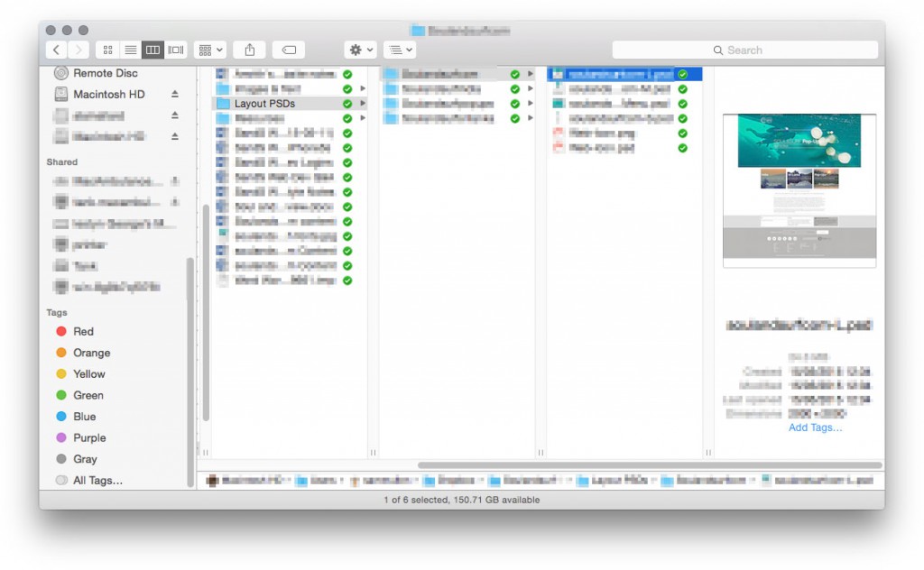924x570 pixels.
Task: Select column view button
Action: coord(152,50)
